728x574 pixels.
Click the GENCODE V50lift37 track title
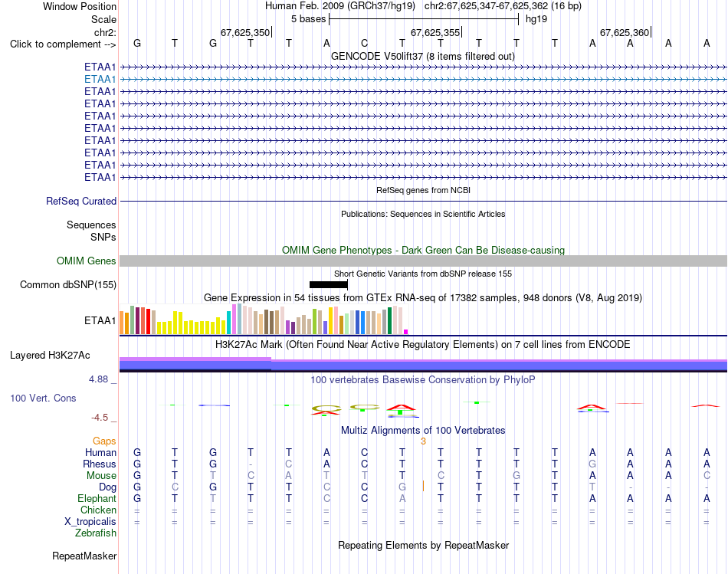click(x=423, y=56)
